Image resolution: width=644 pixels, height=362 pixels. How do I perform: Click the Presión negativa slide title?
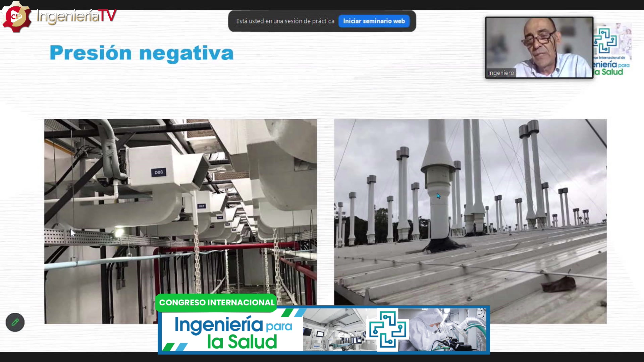click(142, 53)
